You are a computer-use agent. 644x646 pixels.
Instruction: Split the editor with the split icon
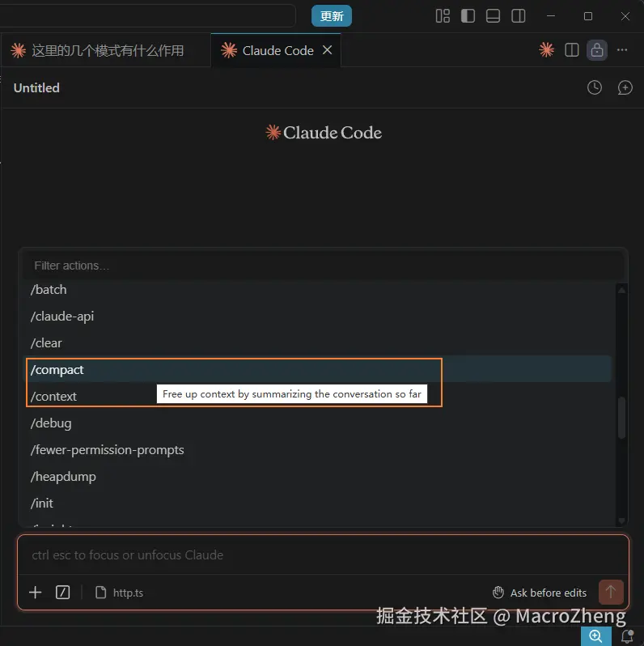point(571,50)
